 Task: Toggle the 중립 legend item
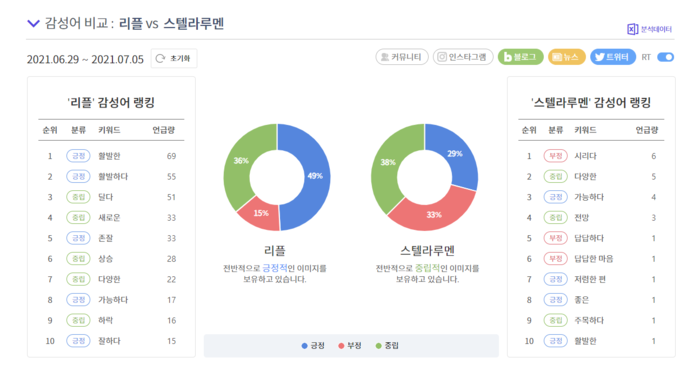387,346
